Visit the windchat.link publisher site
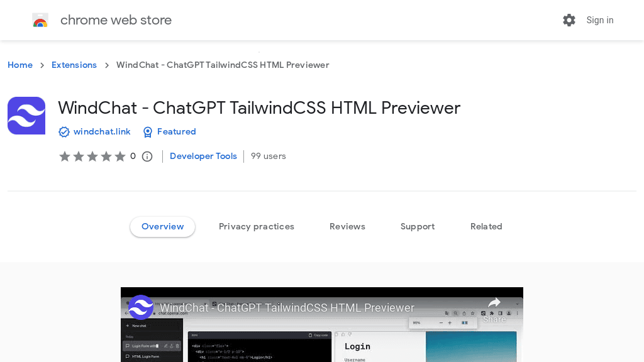The height and width of the screenshot is (362, 644). [102, 132]
